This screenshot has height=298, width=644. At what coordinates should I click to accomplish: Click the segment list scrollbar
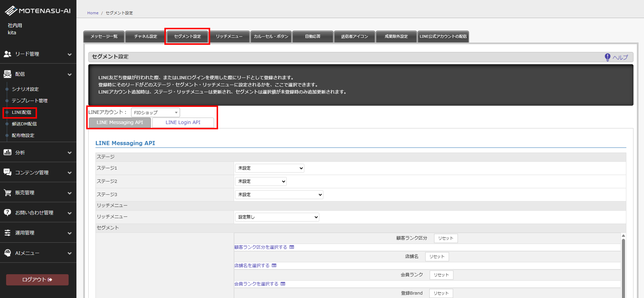tap(623, 265)
